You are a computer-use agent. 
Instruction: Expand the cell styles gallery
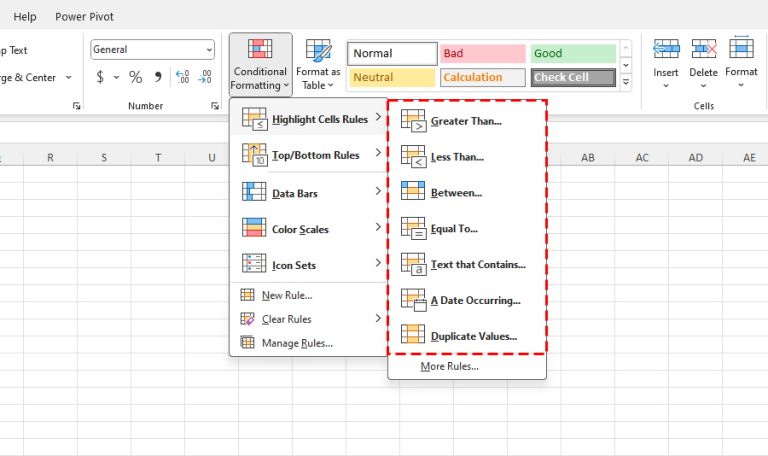click(x=626, y=84)
